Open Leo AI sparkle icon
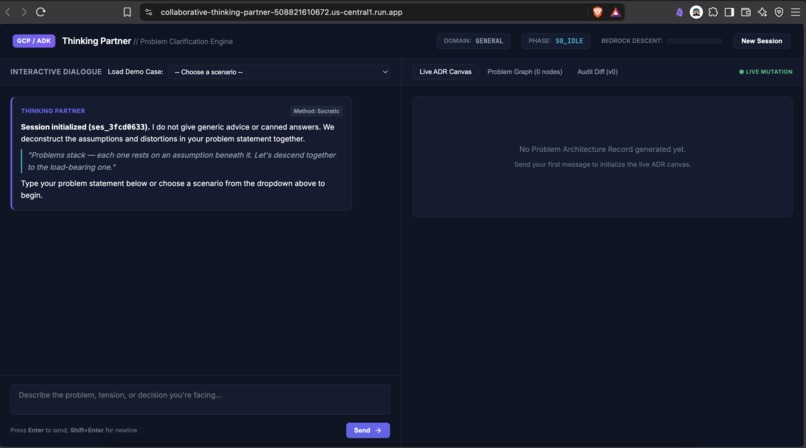Viewport: 806px width, 448px height. tap(762, 12)
